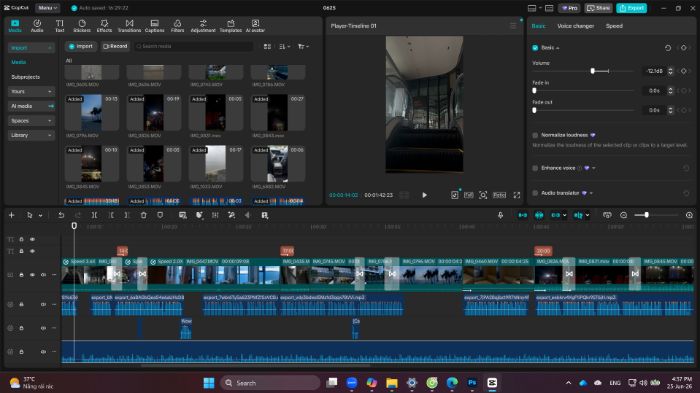Click the Pro button
Image resolution: width=700 pixels, height=393 pixels.
(569, 8)
